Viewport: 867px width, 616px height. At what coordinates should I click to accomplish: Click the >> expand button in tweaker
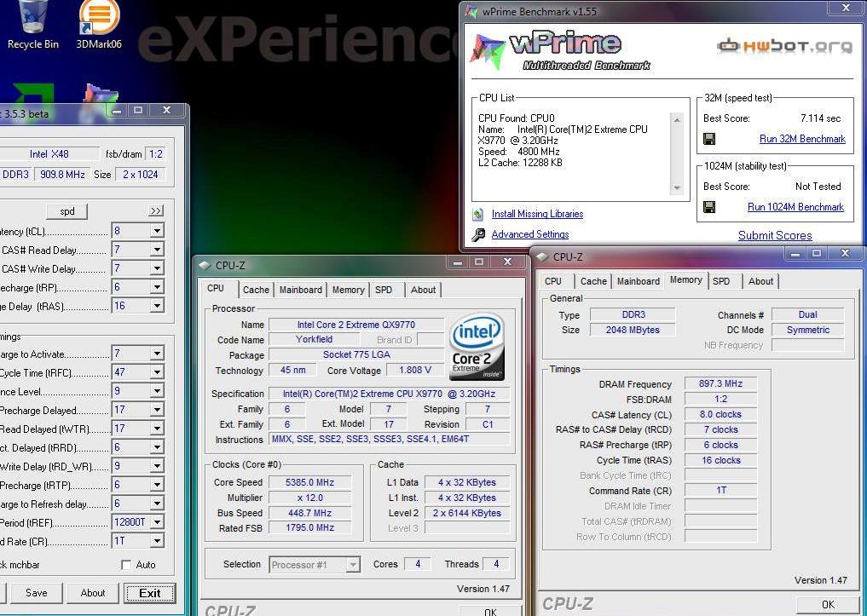[x=157, y=211]
